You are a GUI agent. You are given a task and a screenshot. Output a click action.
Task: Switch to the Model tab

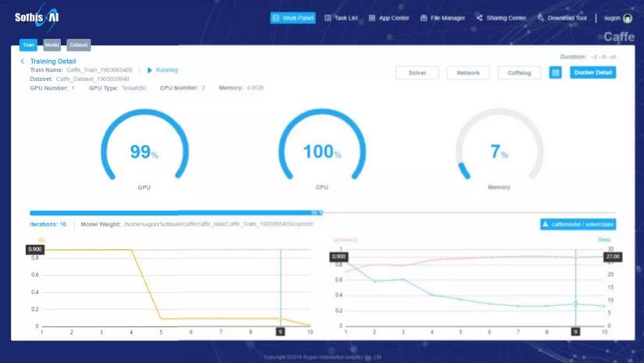[52, 44]
